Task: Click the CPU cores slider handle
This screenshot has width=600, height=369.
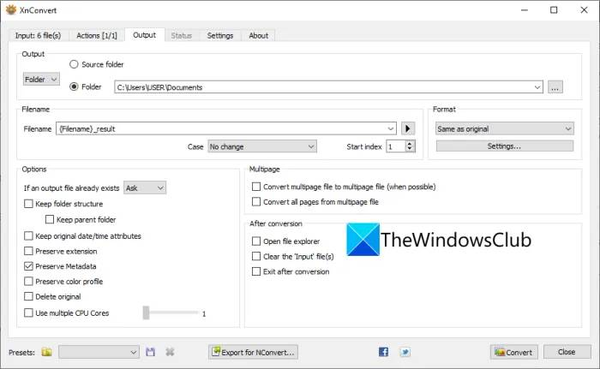Action: coord(146,312)
